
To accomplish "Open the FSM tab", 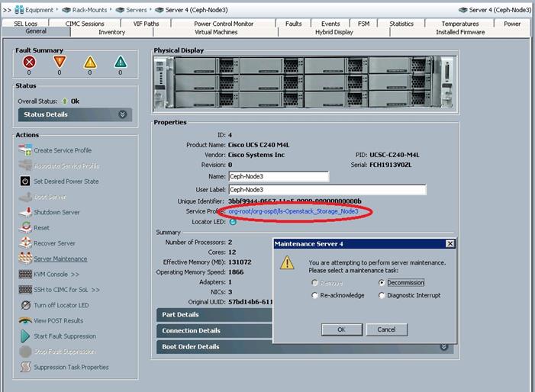I will [x=363, y=24].
